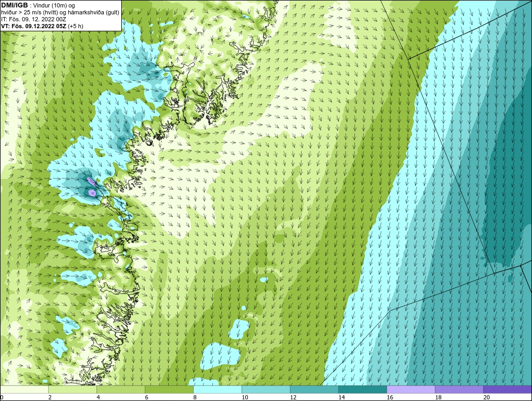Viewport: 532px width, 401px height.
Task: Click the 6–8 m/s legend color swatch
Action: (169, 389)
